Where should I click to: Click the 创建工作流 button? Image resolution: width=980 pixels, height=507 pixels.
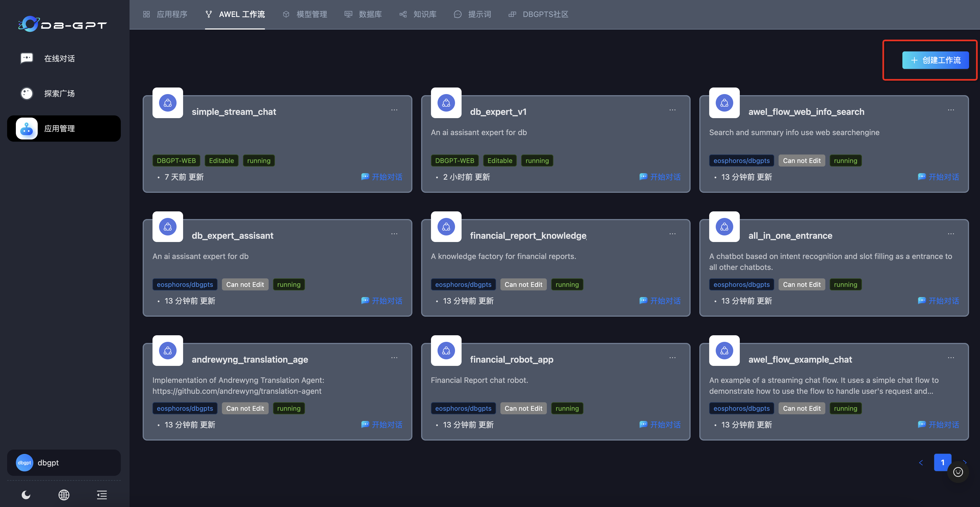pyautogui.click(x=935, y=60)
